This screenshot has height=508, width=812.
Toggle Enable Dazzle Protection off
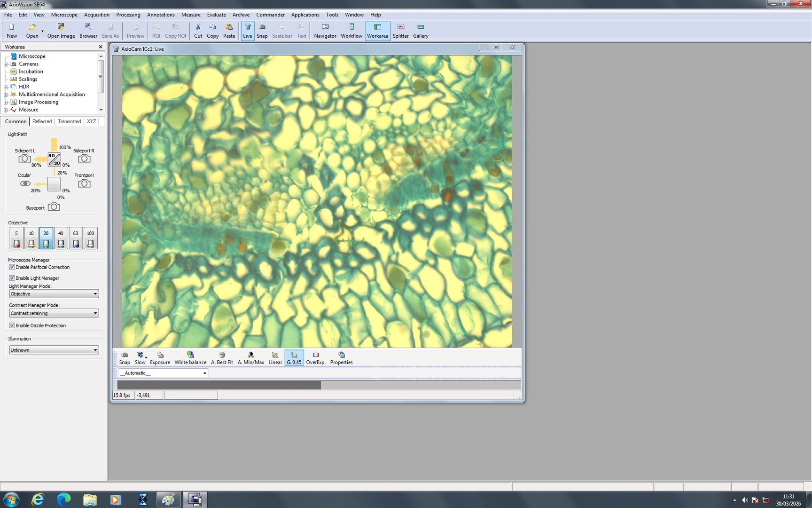(x=12, y=325)
